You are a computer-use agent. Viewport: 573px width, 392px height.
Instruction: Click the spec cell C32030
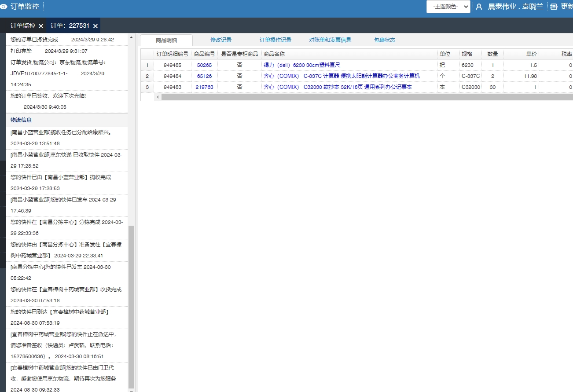[x=470, y=87]
